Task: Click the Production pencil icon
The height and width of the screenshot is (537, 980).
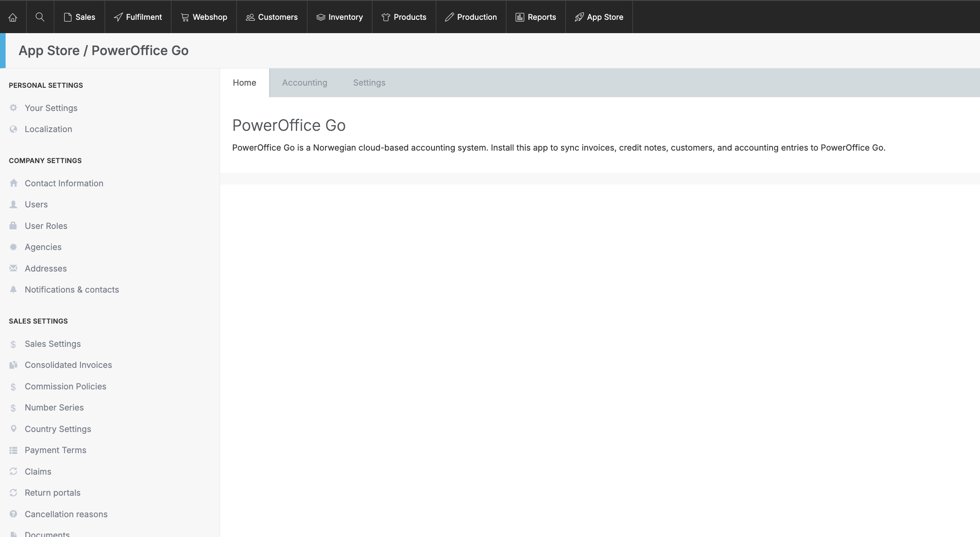Action: (x=450, y=17)
